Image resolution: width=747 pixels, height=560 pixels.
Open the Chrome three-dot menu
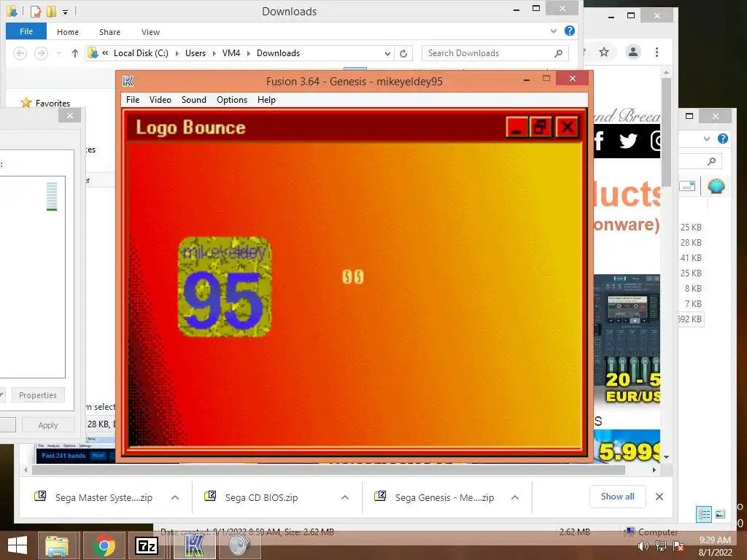[x=657, y=52]
